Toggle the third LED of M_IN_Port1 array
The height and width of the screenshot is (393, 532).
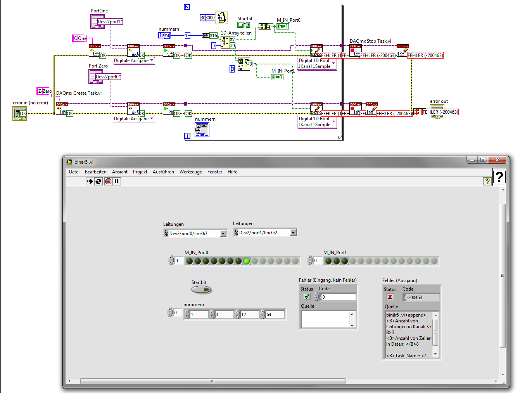(345, 261)
